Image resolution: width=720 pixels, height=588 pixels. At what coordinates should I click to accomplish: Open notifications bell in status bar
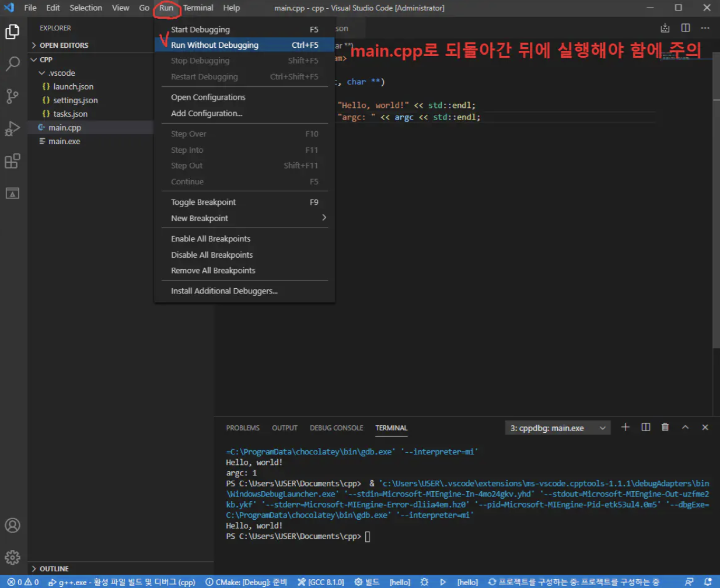pyautogui.click(x=708, y=582)
